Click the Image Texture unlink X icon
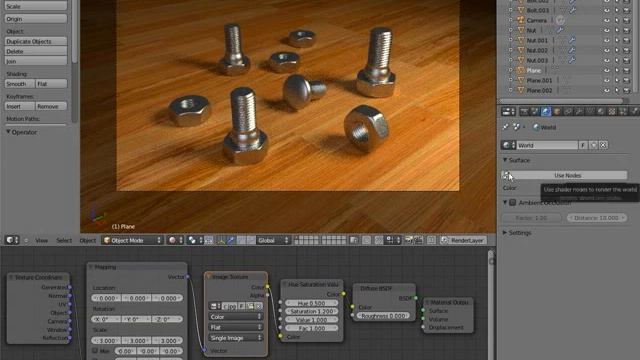Viewport: 640px width, 360px height. 258,306
